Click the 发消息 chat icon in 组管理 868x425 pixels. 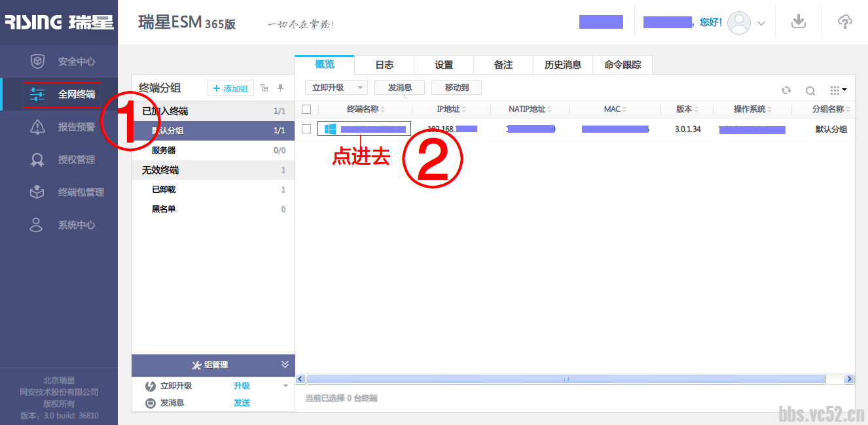pos(151,403)
